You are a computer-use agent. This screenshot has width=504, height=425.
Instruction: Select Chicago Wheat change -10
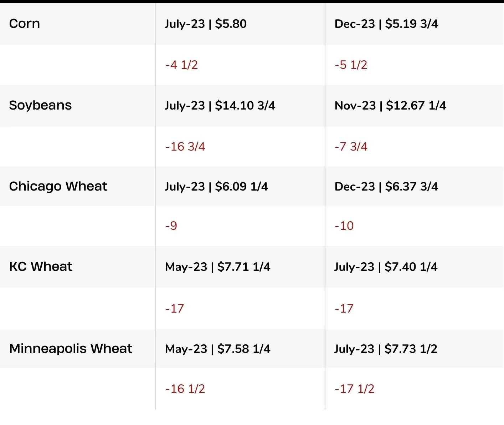tap(344, 226)
